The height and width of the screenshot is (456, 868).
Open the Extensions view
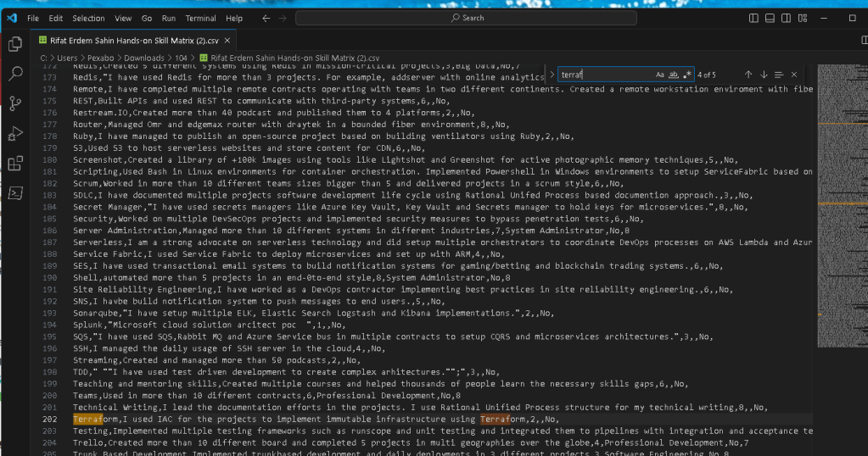(15, 163)
